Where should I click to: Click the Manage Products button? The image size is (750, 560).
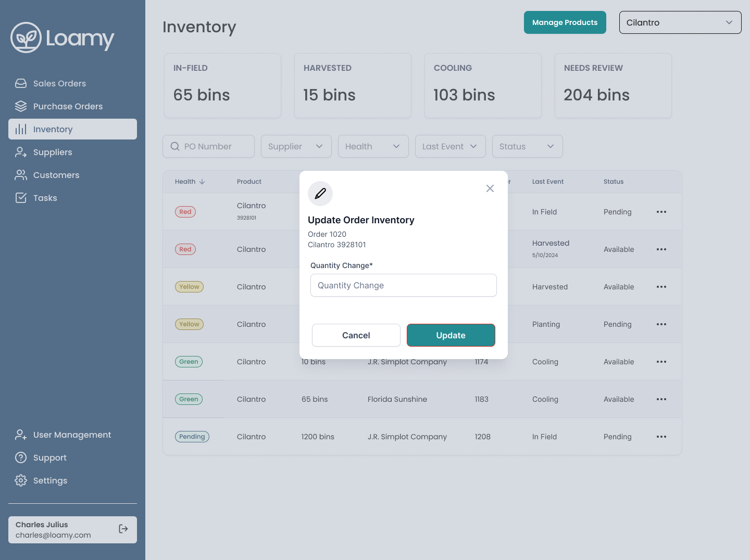565,22
